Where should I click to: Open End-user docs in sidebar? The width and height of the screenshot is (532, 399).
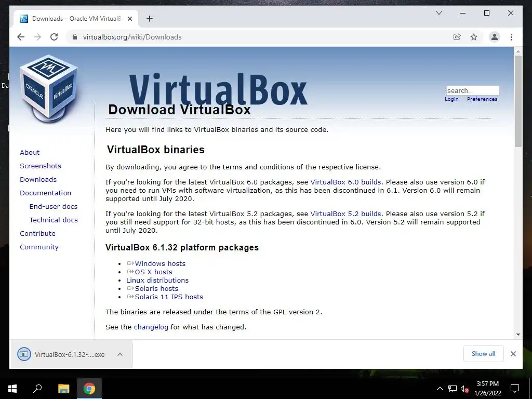click(54, 207)
